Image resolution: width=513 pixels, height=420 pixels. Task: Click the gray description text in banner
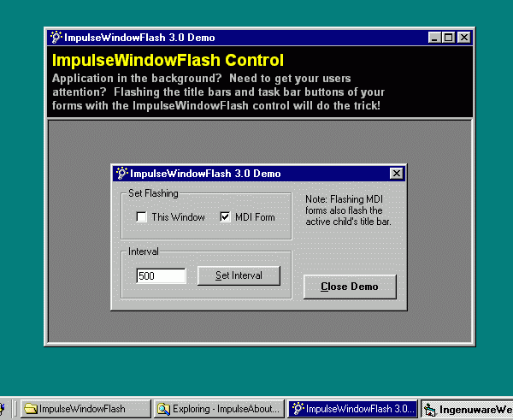click(218, 92)
